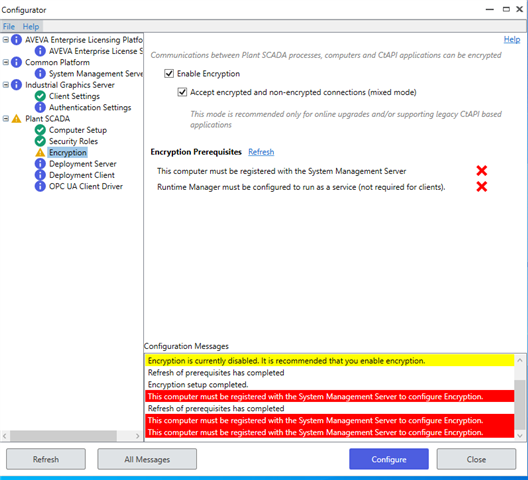Open the Help menu in menu bar
Image resolution: width=528 pixels, height=480 pixels.
click(31, 26)
